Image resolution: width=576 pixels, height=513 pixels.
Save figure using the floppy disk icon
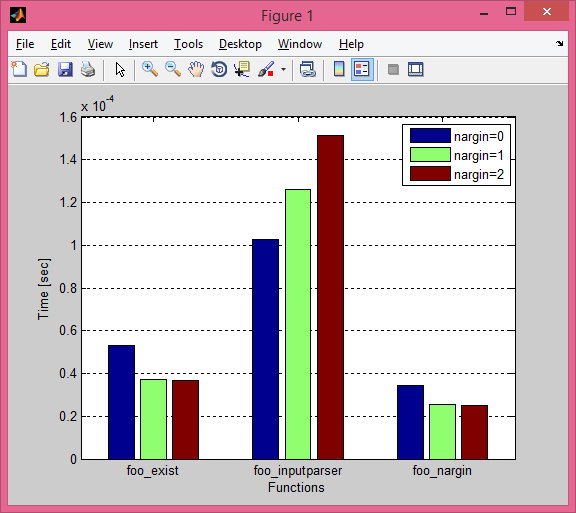(65, 69)
